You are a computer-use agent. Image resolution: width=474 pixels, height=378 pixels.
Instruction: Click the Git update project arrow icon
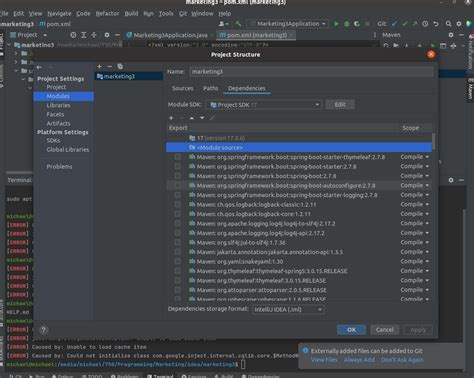point(394,24)
